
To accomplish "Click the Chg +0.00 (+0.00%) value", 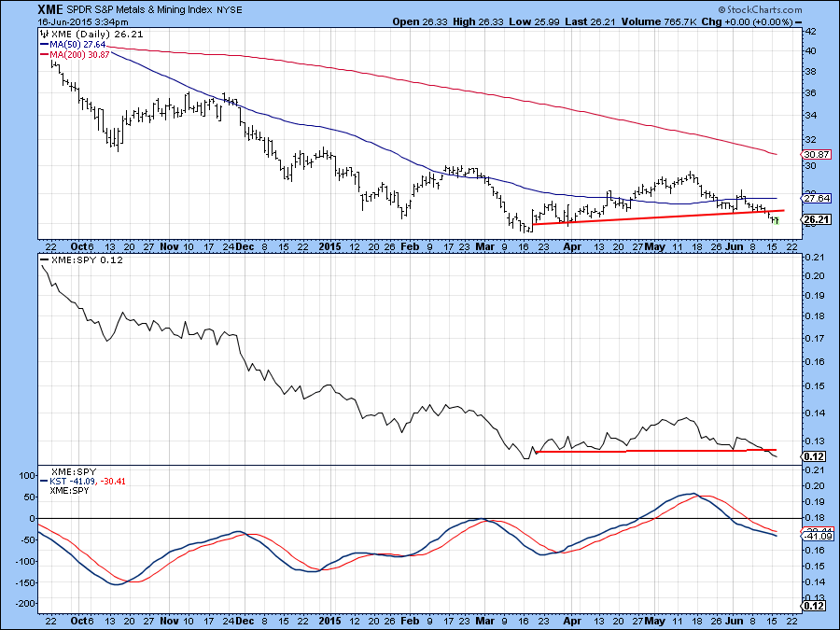I will tap(747, 22).
